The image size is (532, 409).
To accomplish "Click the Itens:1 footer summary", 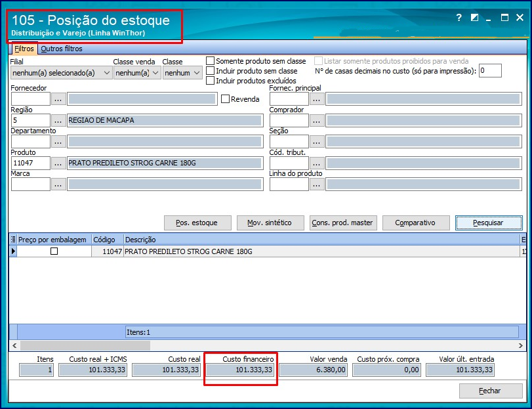I will pos(321,332).
